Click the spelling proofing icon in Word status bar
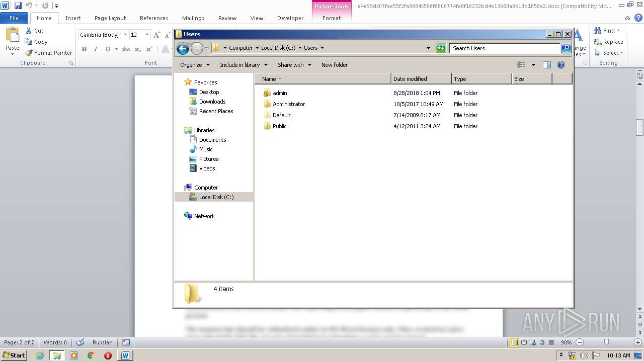644x362 pixels. pyautogui.click(x=80, y=342)
